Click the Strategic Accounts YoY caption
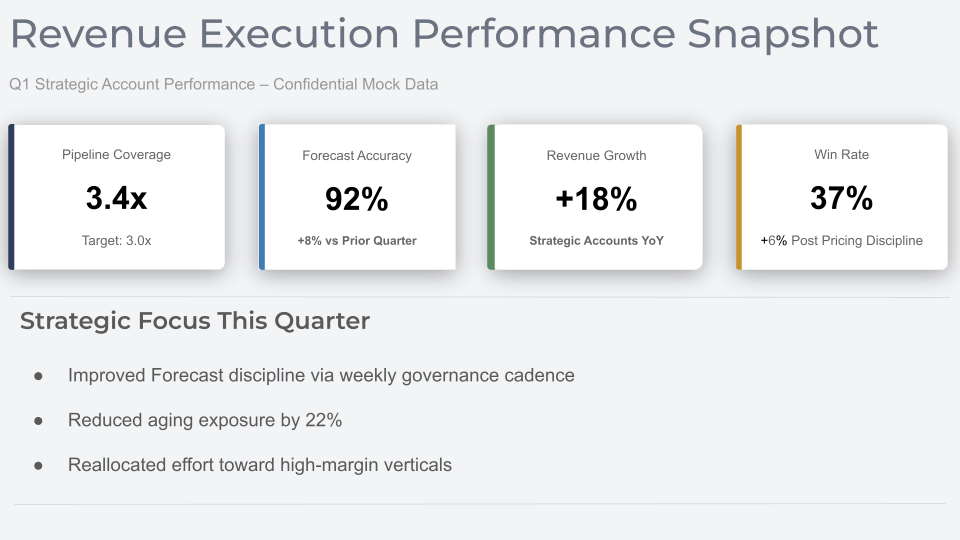The width and height of the screenshot is (960, 540). (596, 241)
